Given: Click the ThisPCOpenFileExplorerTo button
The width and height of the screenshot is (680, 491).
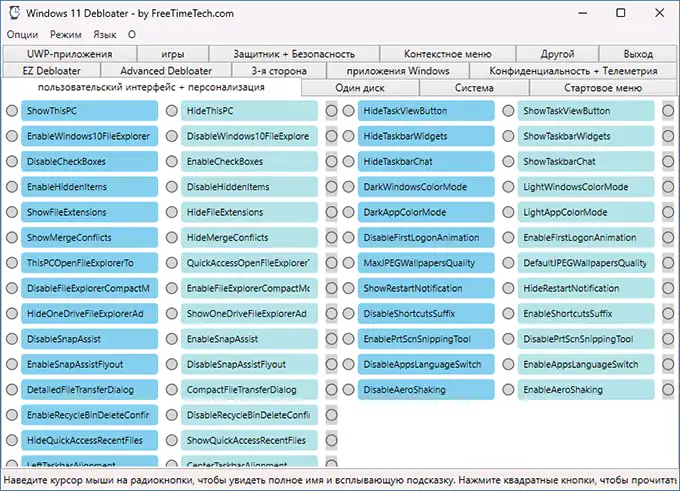Looking at the screenshot, I should tap(89, 263).
